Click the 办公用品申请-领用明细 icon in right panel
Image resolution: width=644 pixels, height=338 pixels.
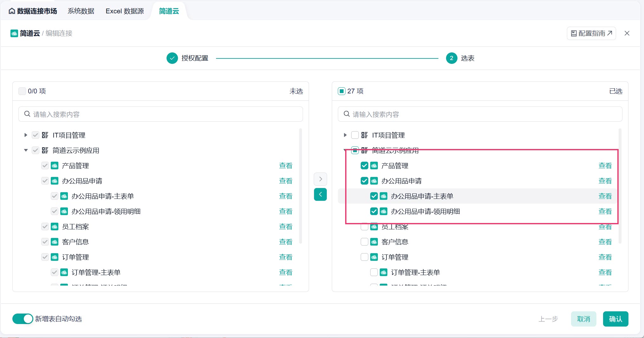tap(384, 211)
